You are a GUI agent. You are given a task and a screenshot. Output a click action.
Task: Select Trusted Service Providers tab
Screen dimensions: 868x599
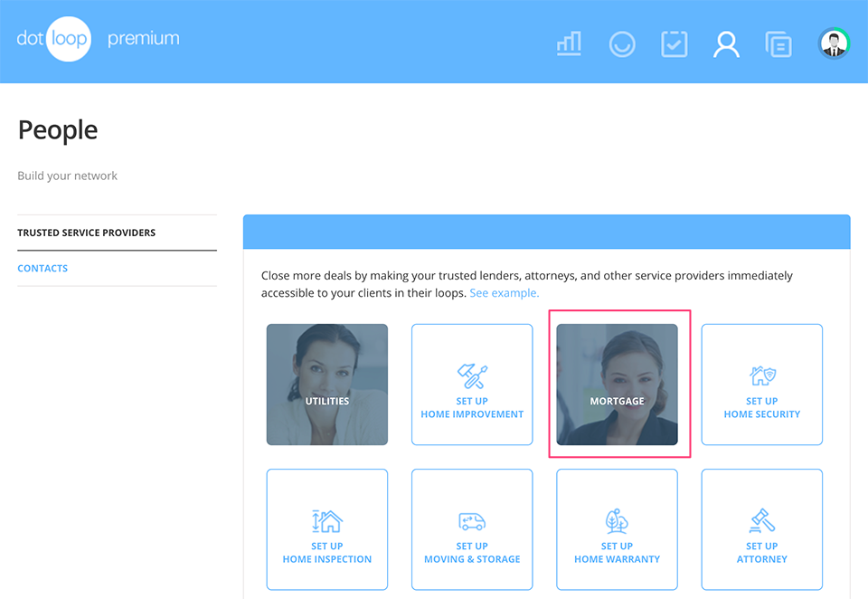[x=87, y=233]
